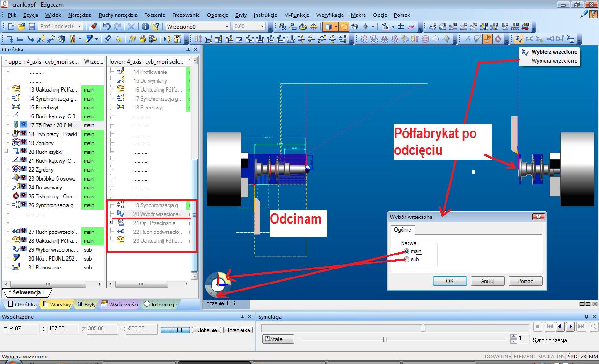The image size is (599, 364).
Task: Open the M-Funkcje menu
Action: [296, 15]
